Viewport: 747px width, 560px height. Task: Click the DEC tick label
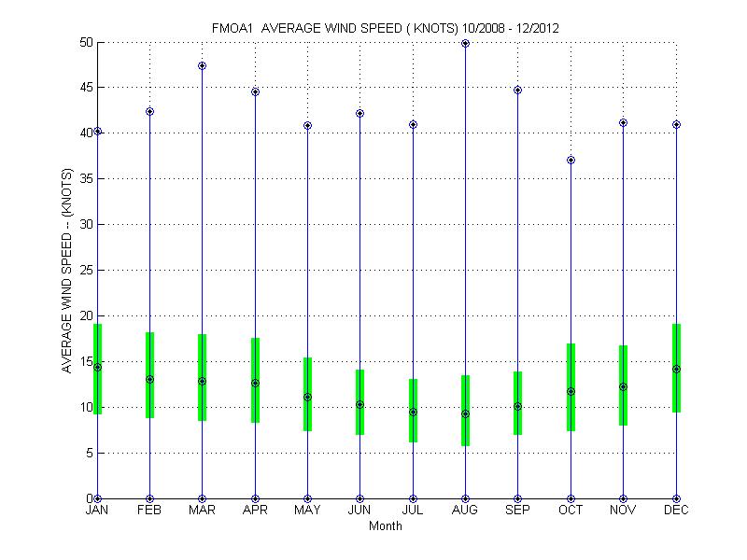676,511
